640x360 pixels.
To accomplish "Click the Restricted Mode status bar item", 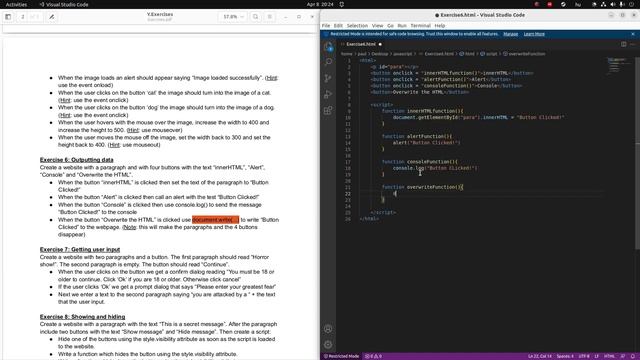I will 342,356.
